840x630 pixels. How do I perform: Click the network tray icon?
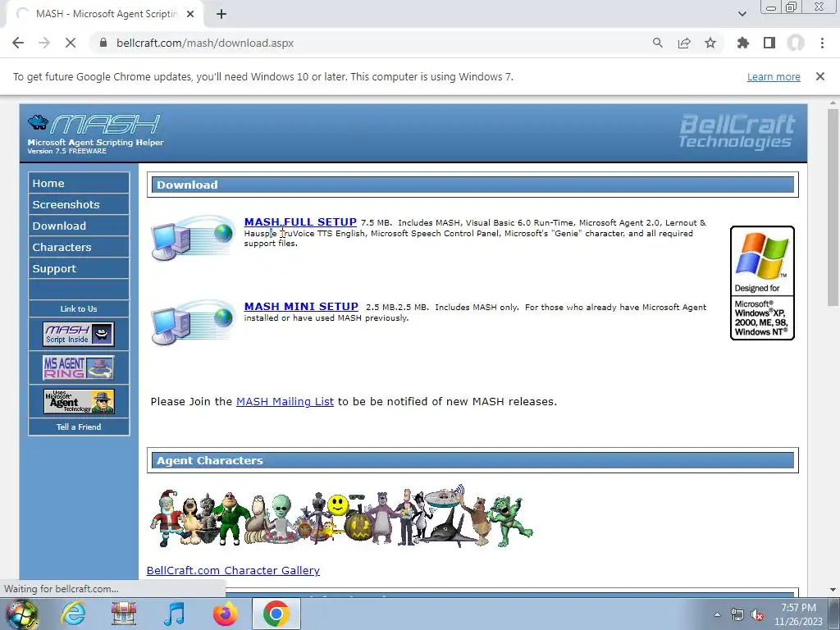[x=737, y=615]
